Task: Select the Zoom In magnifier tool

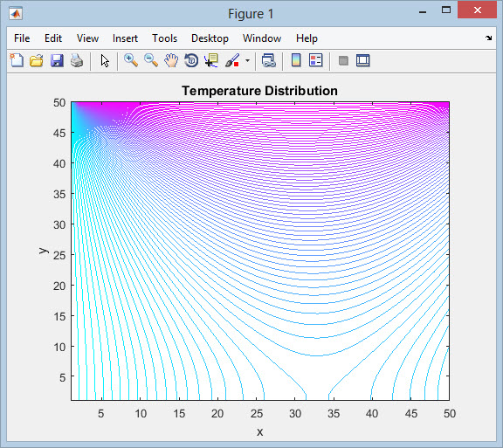Action: pos(131,60)
